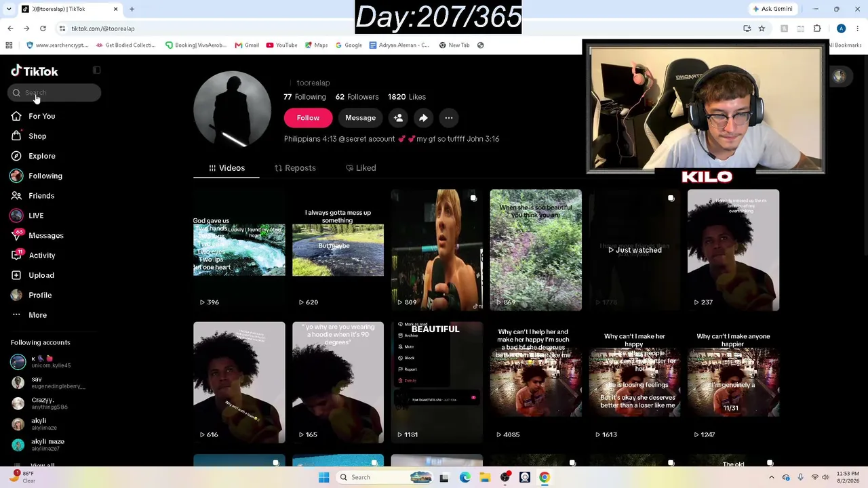
Task: View site information for tiktok.com
Action: click(62, 28)
